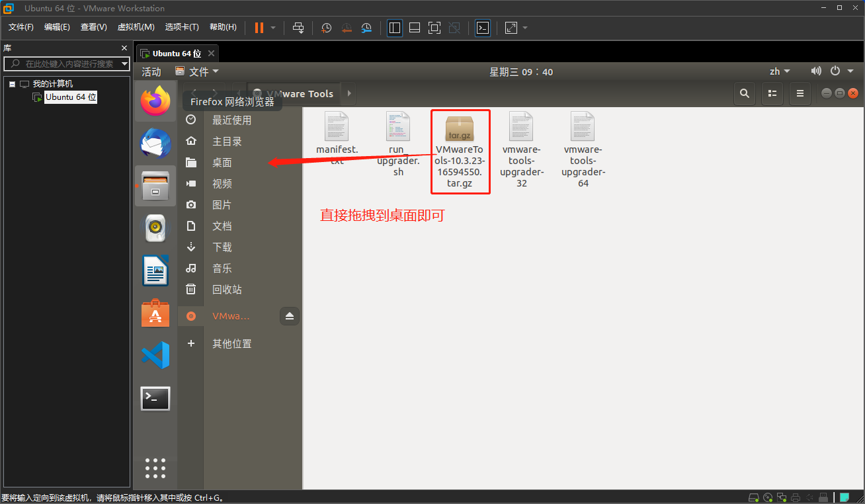
Task: Select the run_upgrader.sh file
Action: tap(398, 143)
